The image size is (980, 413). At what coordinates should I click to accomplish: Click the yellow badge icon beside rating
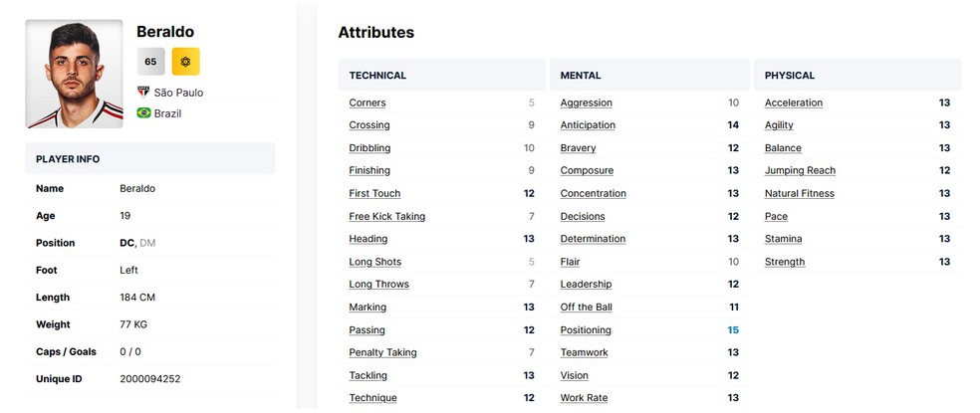point(185,62)
